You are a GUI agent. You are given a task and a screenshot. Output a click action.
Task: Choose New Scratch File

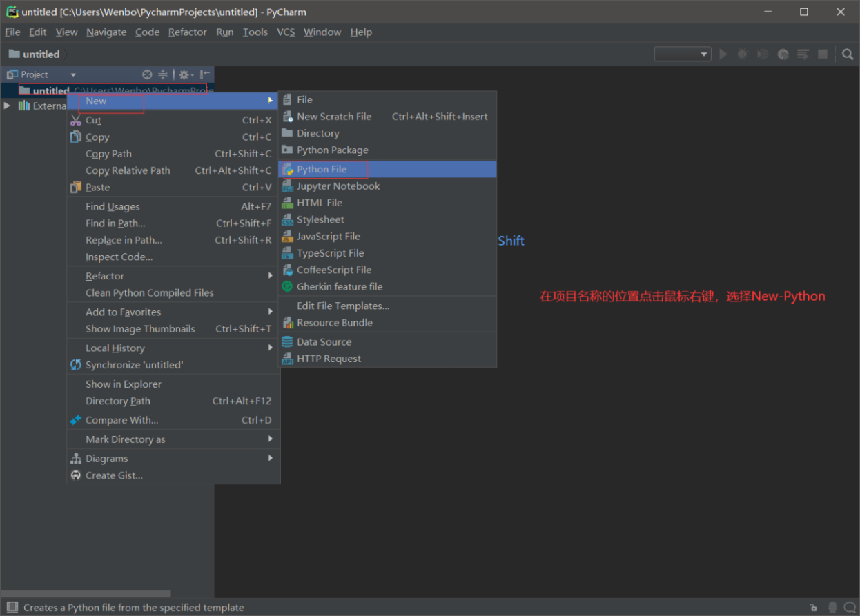click(x=387, y=117)
